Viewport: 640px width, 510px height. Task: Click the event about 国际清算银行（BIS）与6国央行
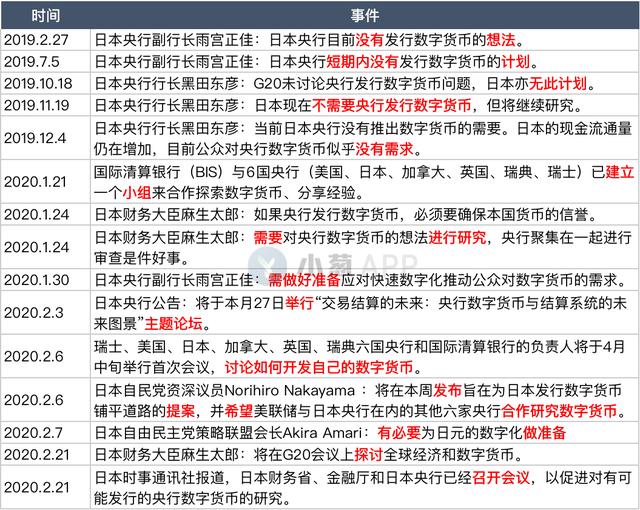(365, 182)
